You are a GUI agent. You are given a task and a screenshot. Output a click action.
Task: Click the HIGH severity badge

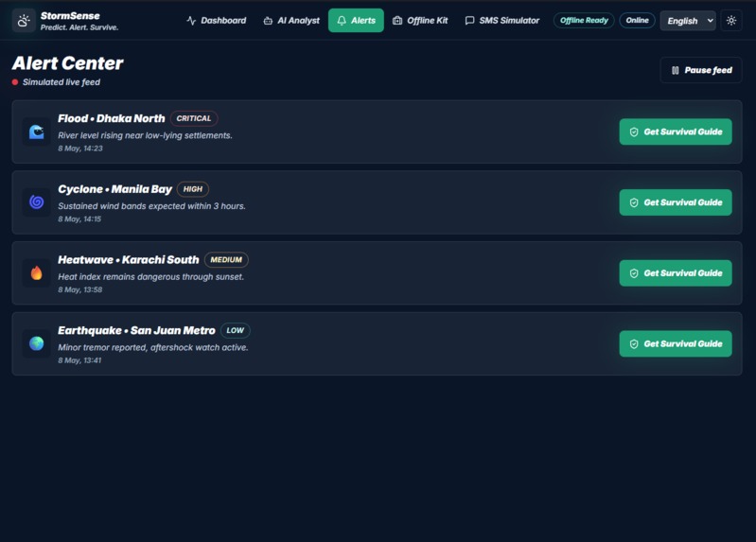click(193, 189)
